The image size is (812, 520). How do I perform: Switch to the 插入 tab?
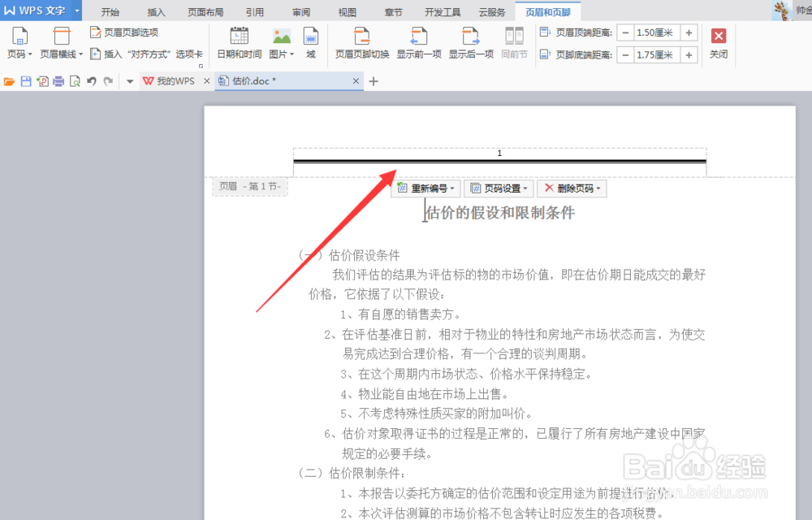tap(156, 12)
